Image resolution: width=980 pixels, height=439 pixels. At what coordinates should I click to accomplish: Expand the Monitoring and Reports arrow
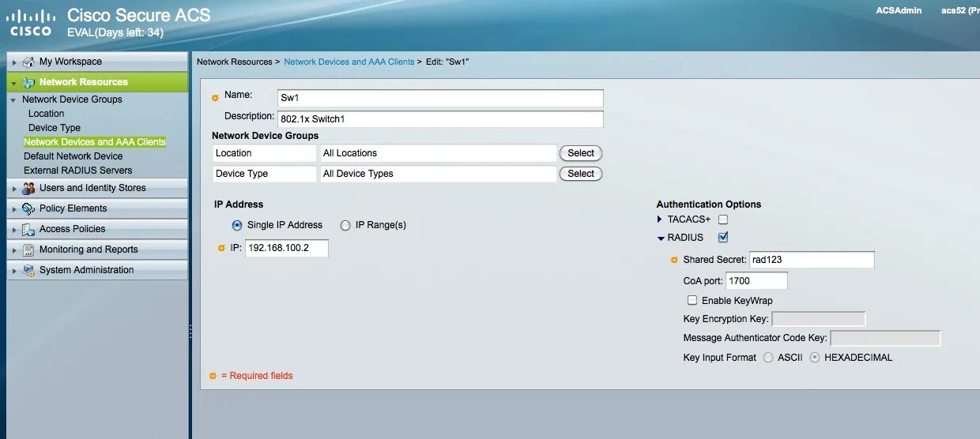tap(14, 250)
